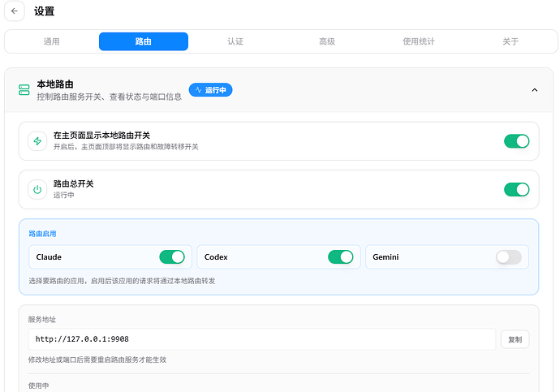Click the 路由启用 heading
The height and width of the screenshot is (392, 560).
pos(42,234)
